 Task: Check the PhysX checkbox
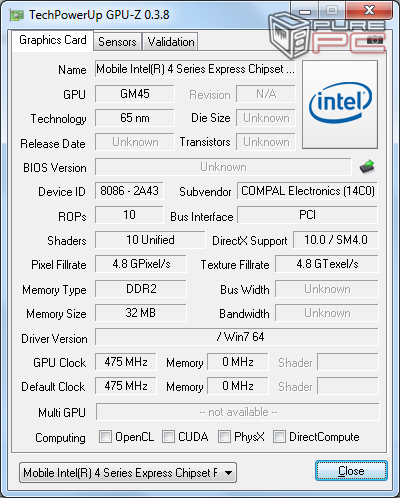pyautogui.click(x=224, y=436)
